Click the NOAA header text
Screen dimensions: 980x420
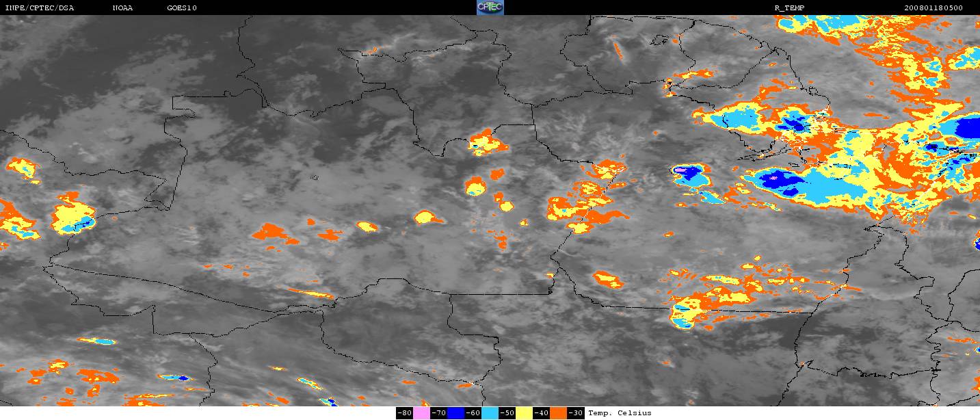[x=122, y=8]
